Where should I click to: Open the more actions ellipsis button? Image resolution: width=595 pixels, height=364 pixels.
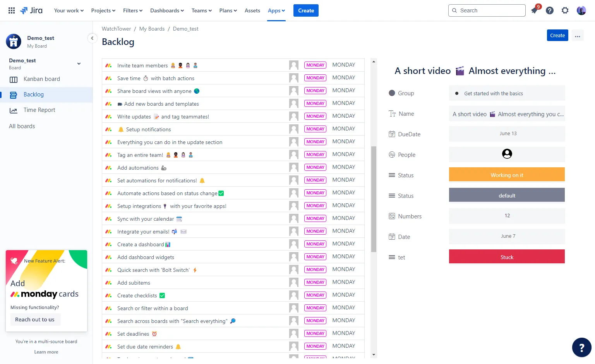pos(578,36)
